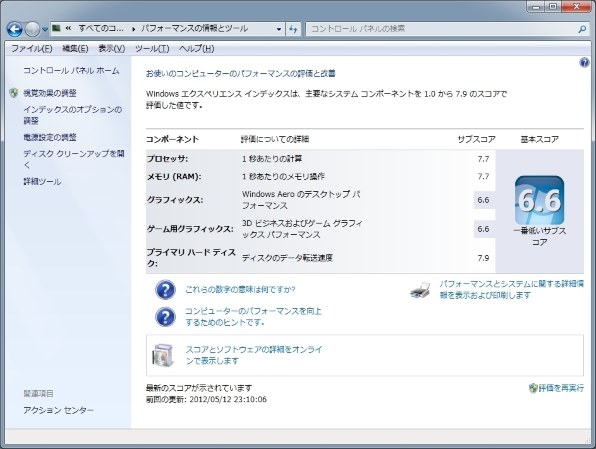Maximize the window

[553, 7]
